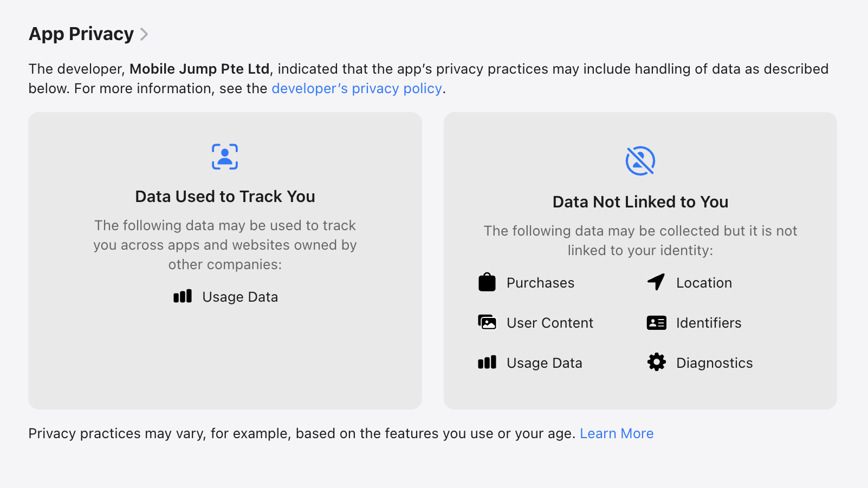Open Diagnostics via the gear icon
Image resolution: width=868 pixels, height=488 pixels.
[656, 362]
